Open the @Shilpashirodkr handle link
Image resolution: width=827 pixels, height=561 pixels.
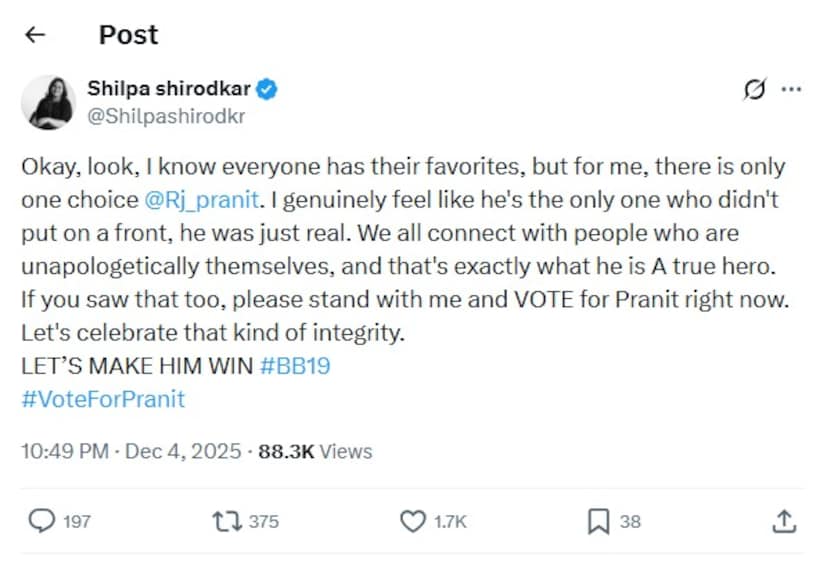coord(166,116)
